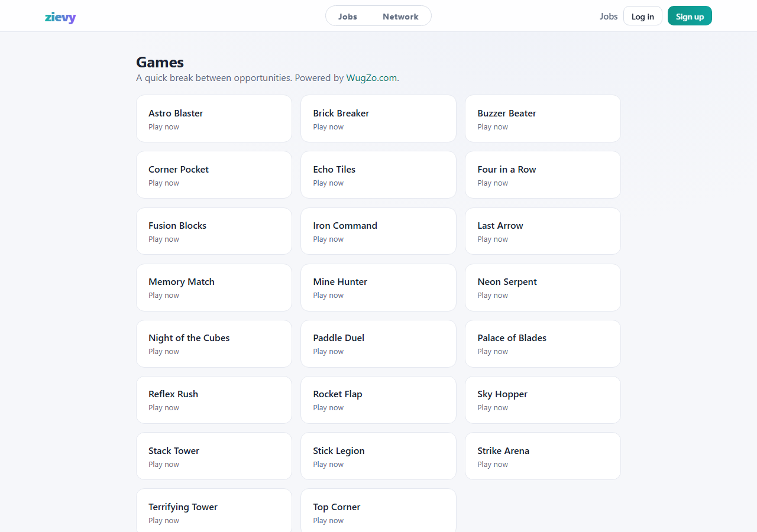Follow the WugZo.com link
This screenshot has width=757, height=532.
371,78
